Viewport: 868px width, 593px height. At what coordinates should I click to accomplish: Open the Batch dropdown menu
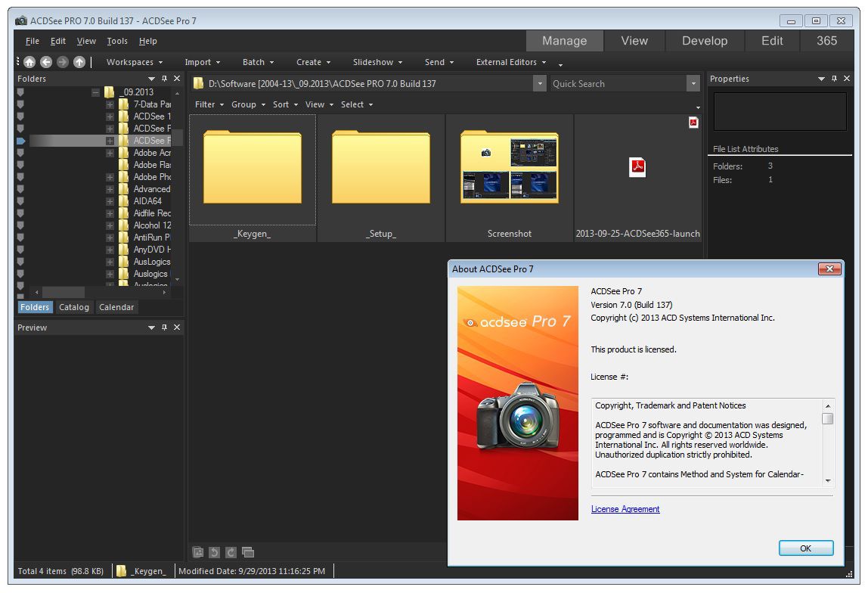point(258,62)
